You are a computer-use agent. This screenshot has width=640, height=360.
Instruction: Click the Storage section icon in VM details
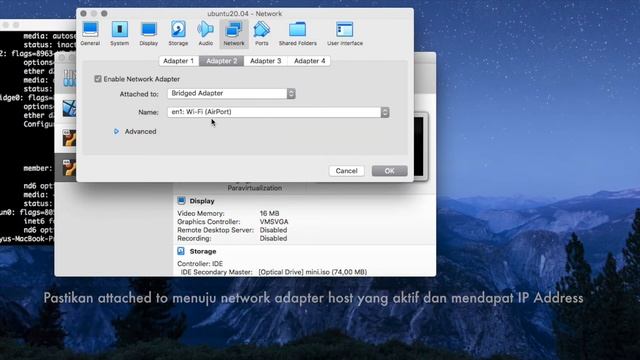pos(181,251)
